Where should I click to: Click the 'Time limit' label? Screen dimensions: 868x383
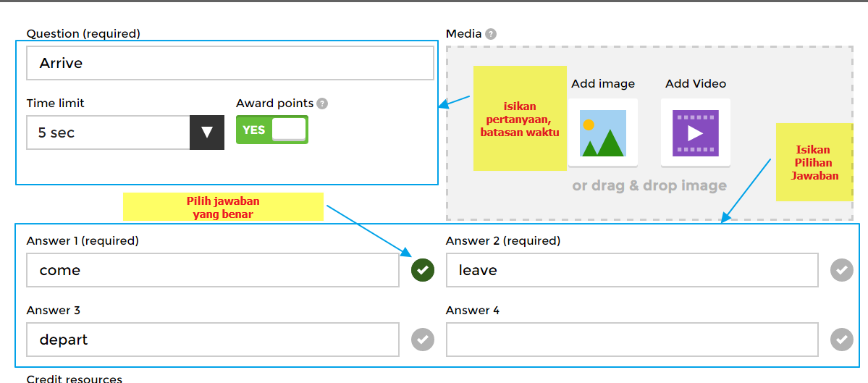pyautogui.click(x=55, y=104)
